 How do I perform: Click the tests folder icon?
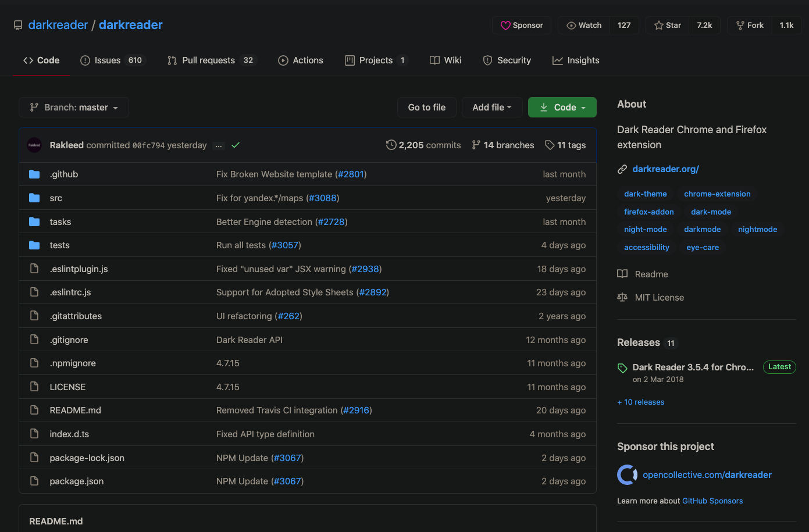[x=34, y=245]
